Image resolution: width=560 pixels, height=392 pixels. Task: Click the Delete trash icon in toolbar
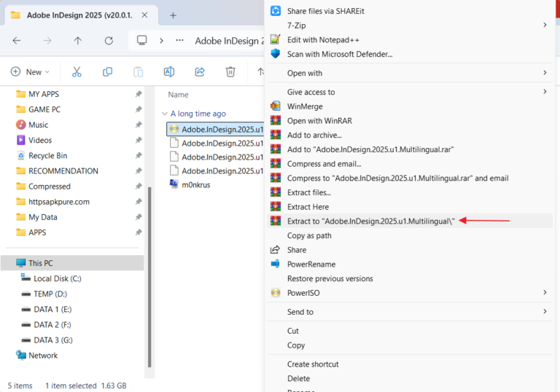click(x=230, y=71)
